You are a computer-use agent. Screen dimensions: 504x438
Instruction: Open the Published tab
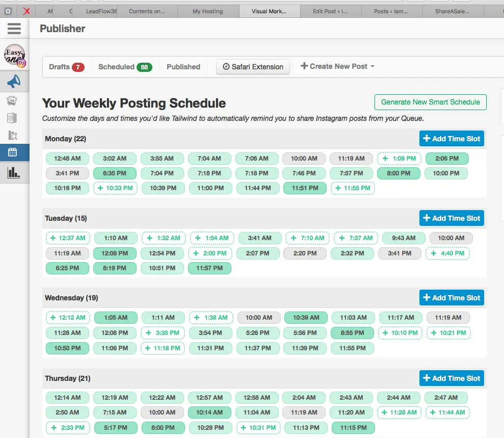pos(183,67)
